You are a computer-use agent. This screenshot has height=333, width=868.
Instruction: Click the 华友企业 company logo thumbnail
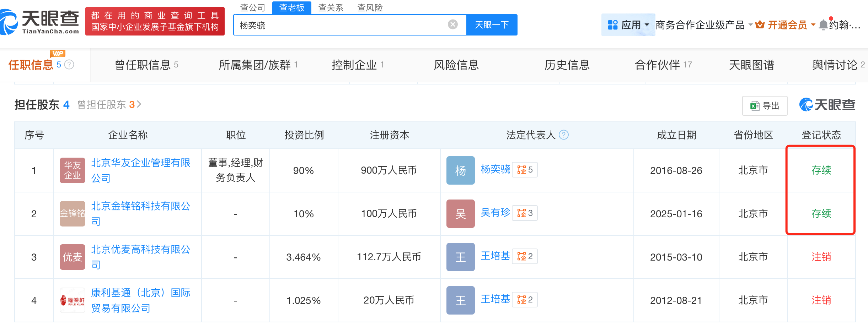coord(73,170)
